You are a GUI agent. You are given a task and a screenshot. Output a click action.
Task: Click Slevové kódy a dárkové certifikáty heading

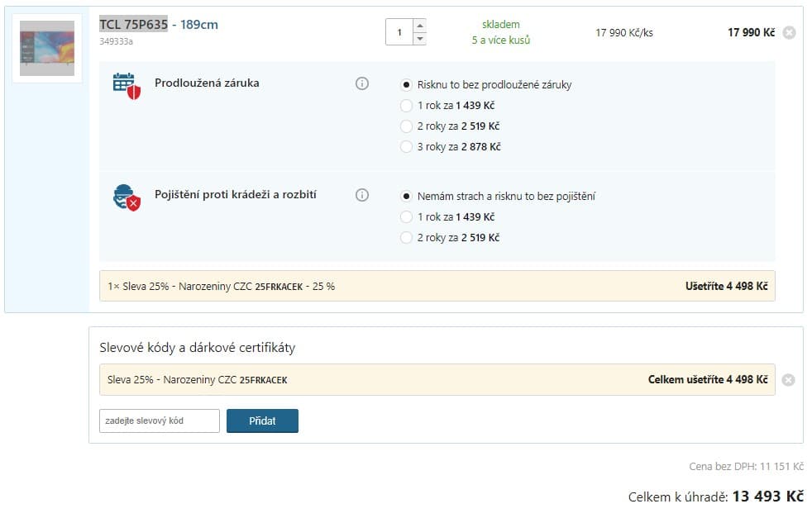[198, 347]
